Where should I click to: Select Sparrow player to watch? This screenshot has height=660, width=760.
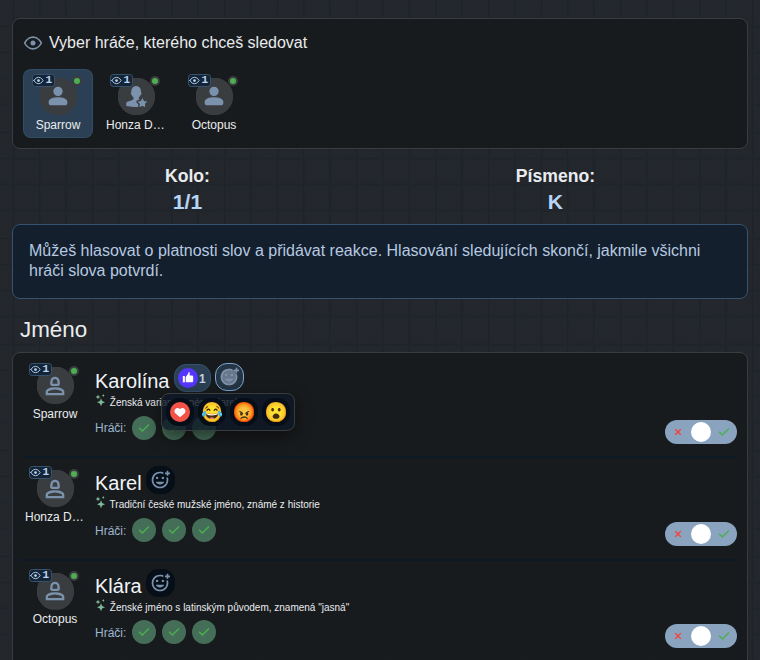point(58,103)
